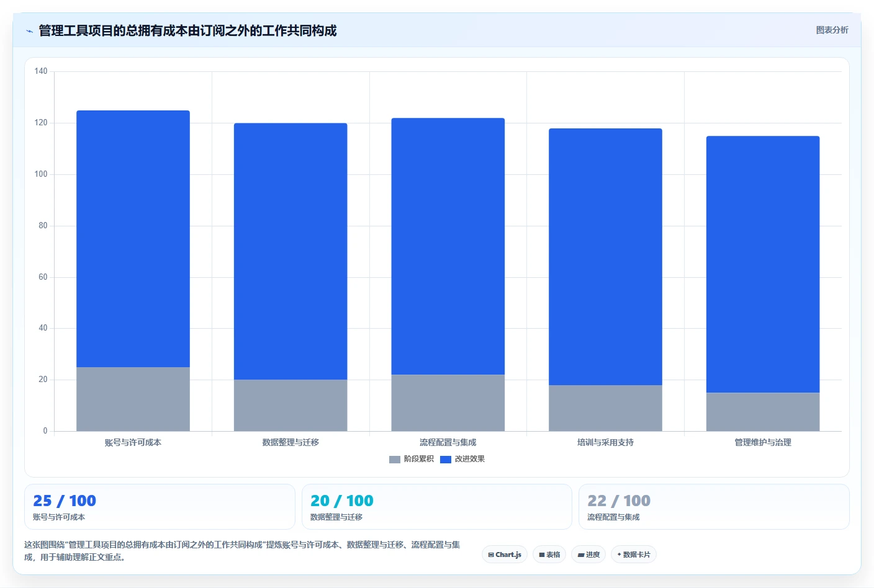Click the y-axis value 100

(41, 174)
